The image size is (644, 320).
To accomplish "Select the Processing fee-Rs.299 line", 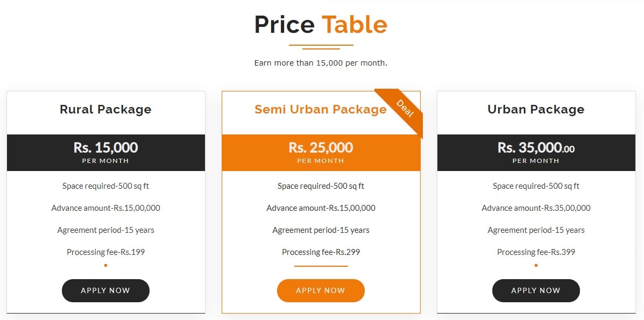I will tap(321, 252).
